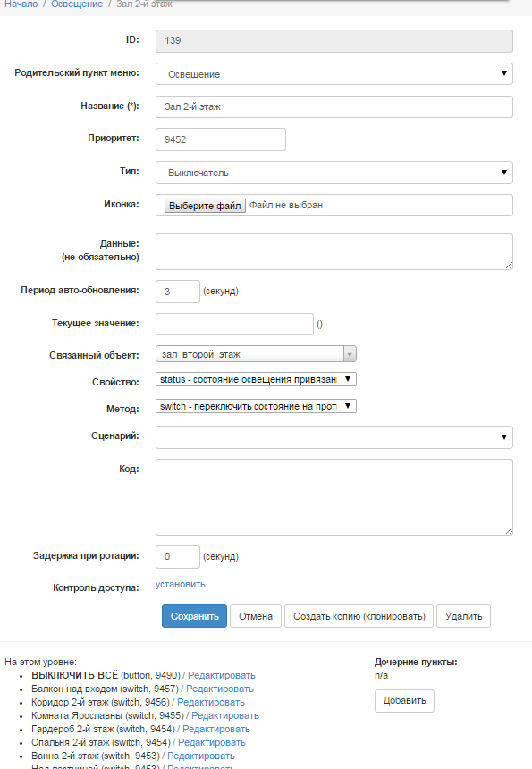The image size is (532, 769).
Task: Open the Тип dropdown showing Выключатель
Action: [x=334, y=173]
